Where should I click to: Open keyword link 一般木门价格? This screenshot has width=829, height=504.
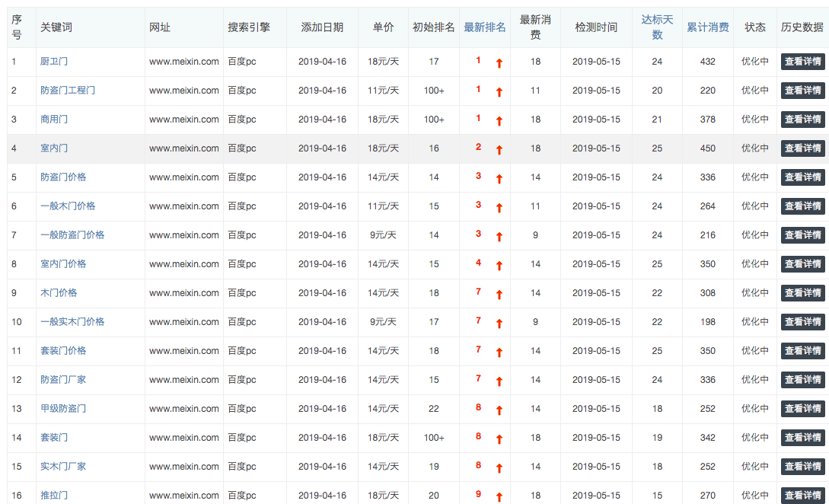coord(68,206)
